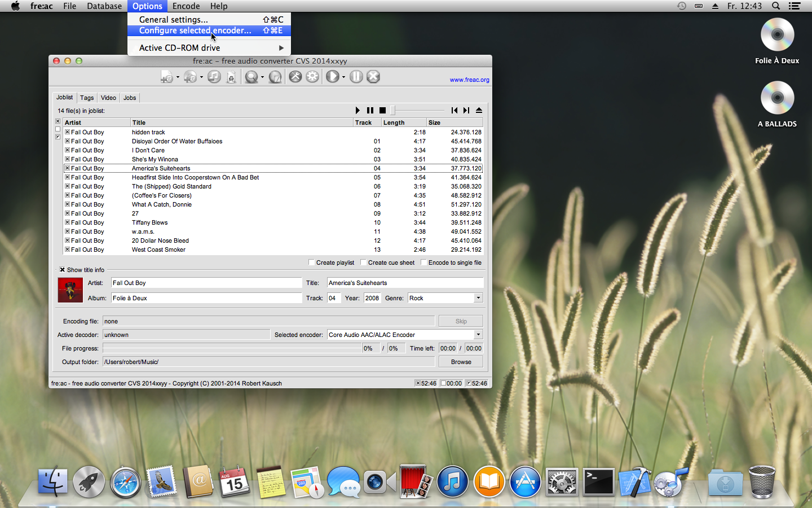
Task: Enable the Create cue sheet checkbox
Action: (x=363, y=262)
